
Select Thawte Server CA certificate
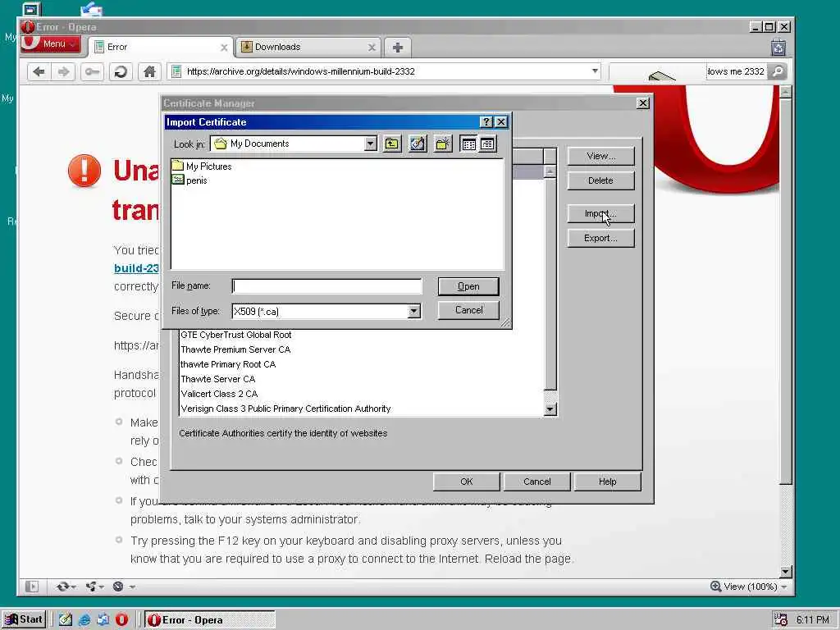pos(218,379)
